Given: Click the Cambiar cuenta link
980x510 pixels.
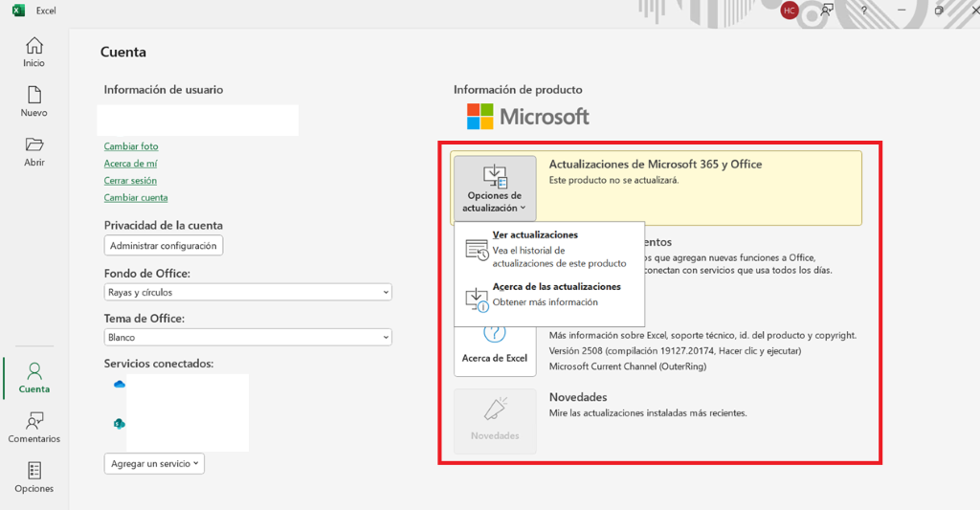Looking at the screenshot, I should (136, 197).
